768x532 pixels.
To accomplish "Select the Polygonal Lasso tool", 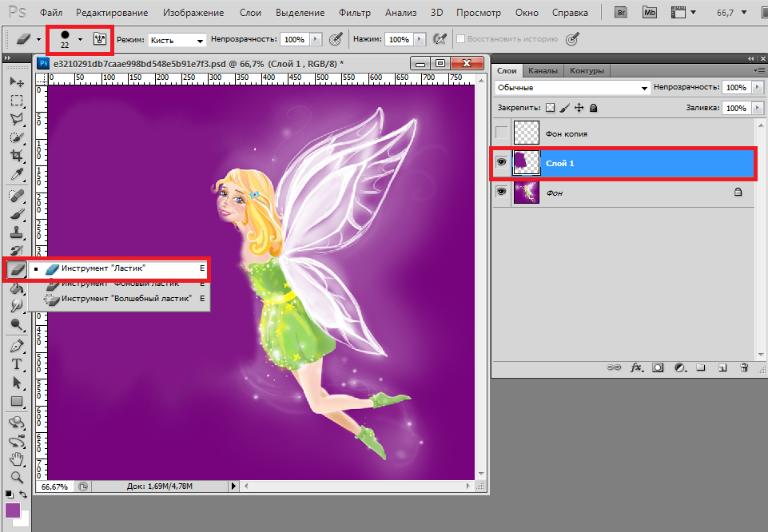I will pyautogui.click(x=17, y=119).
